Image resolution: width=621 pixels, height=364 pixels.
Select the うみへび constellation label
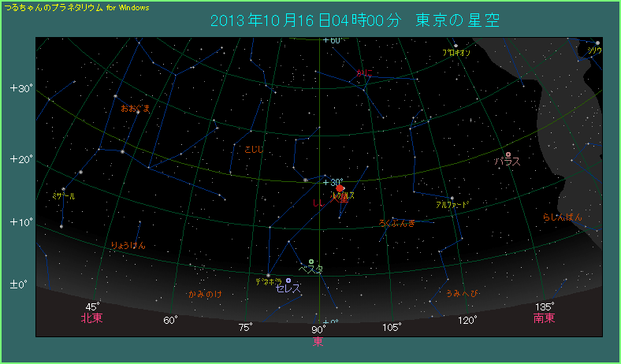click(462, 294)
